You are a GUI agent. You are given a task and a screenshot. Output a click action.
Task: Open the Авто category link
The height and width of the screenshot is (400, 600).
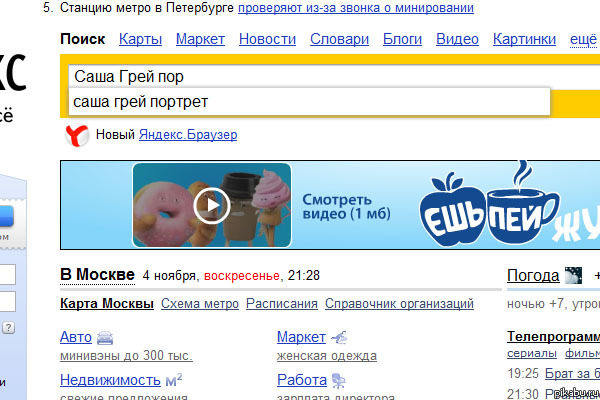[x=76, y=337]
